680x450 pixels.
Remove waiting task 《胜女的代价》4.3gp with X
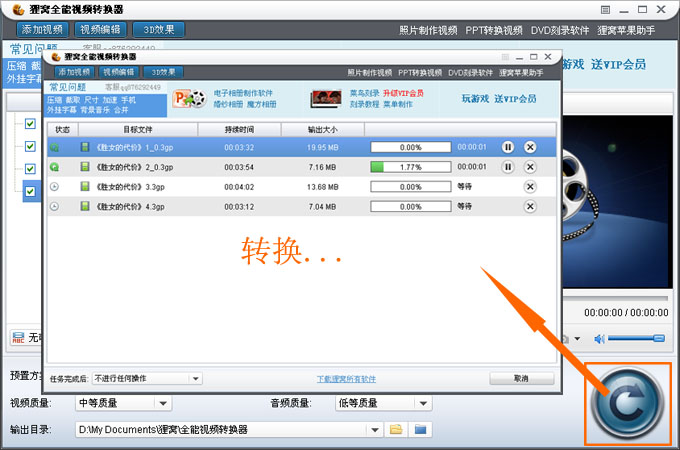pyautogui.click(x=530, y=206)
